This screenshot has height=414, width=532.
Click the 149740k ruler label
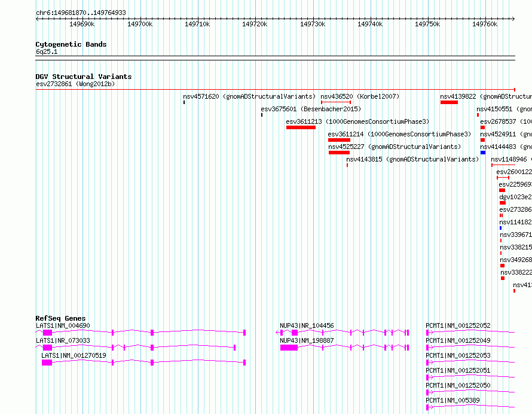click(x=370, y=24)
